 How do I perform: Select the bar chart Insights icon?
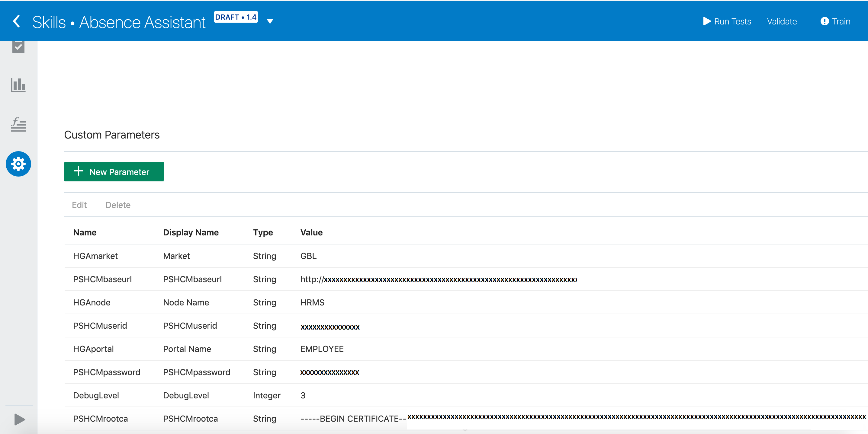[x=18, y=86]
